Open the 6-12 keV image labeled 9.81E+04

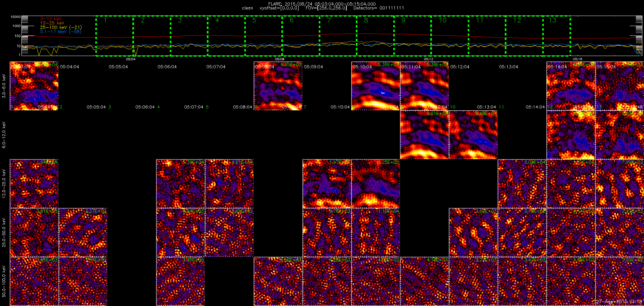tap(424, 135)
